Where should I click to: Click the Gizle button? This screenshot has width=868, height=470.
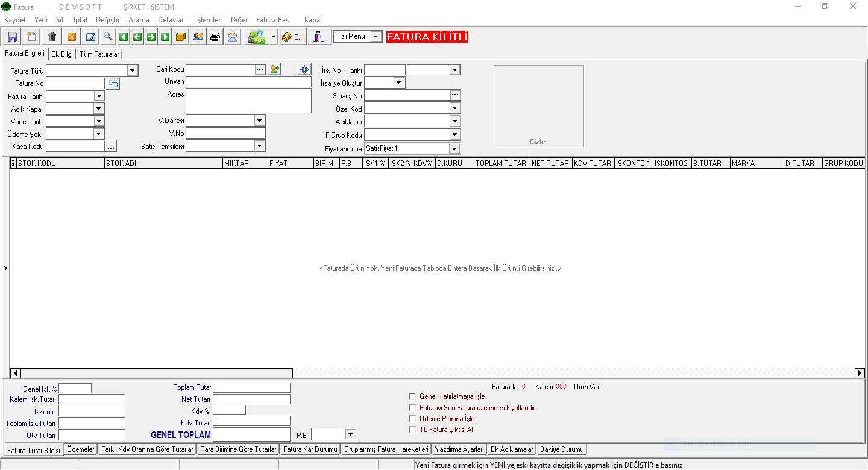(537, 142)
